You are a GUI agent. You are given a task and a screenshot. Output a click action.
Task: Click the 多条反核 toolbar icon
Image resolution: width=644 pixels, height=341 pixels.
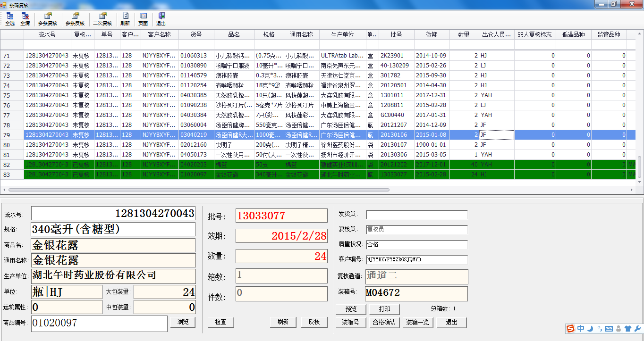coord(75,19)
